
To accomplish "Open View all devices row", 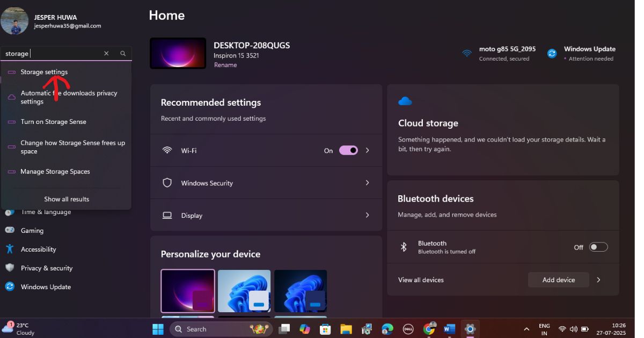I will pyautogui.click(x=503, y=280).
